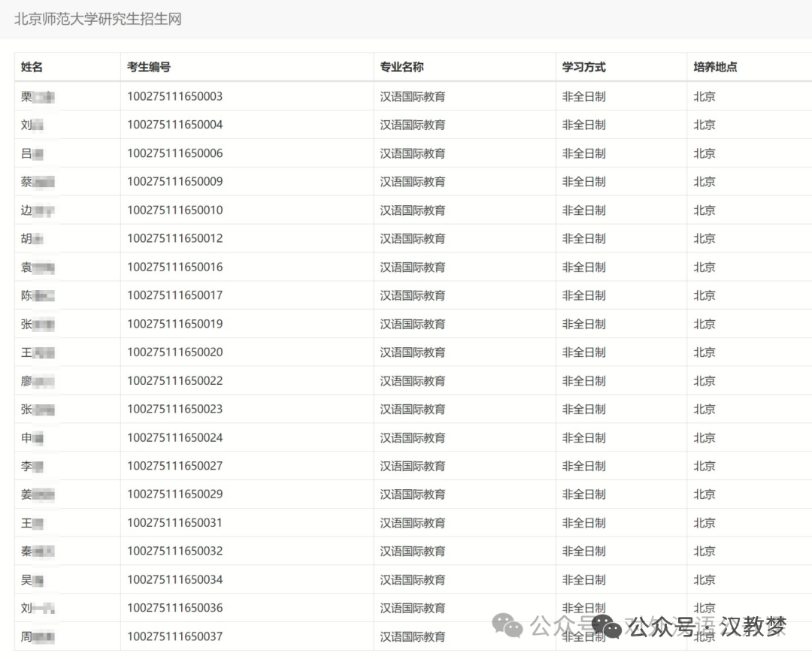Click the 姓名 column header
Image resolution: width=812 pixels, height=659 pixels.
click(32, 67)
